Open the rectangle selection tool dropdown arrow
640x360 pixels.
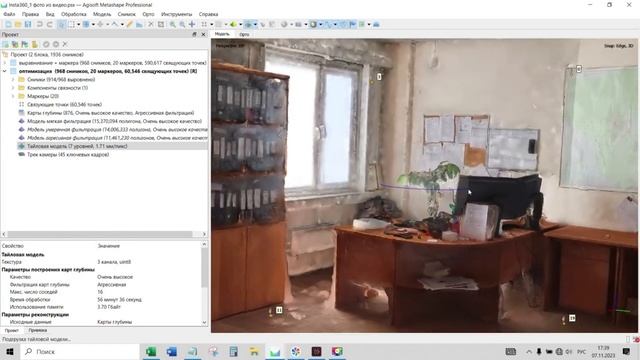[78, 24]
